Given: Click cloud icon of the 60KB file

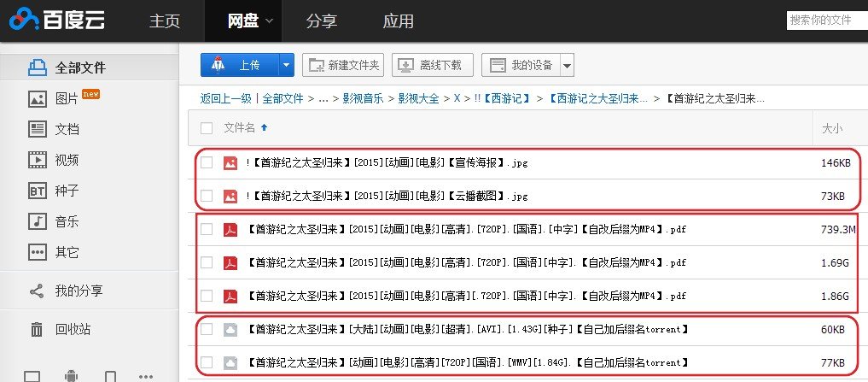Looking at the screenshot, I should pyautogui.click(x=230, y=330).
